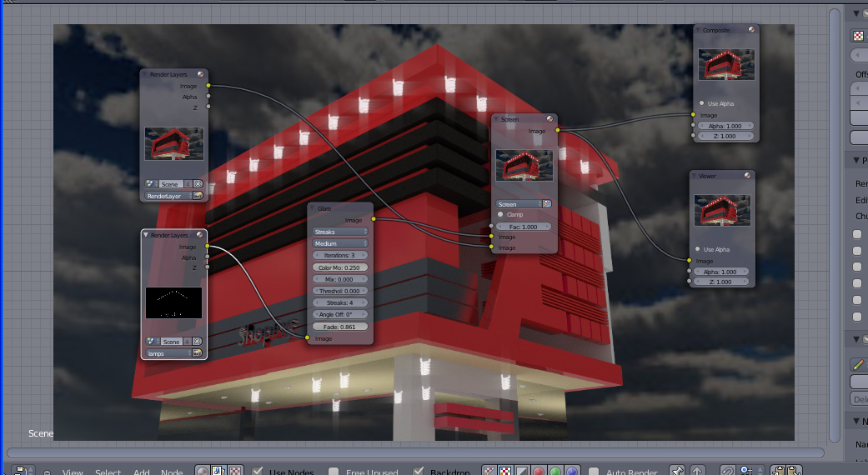Click the pin node tree icon

click(677, 471)
